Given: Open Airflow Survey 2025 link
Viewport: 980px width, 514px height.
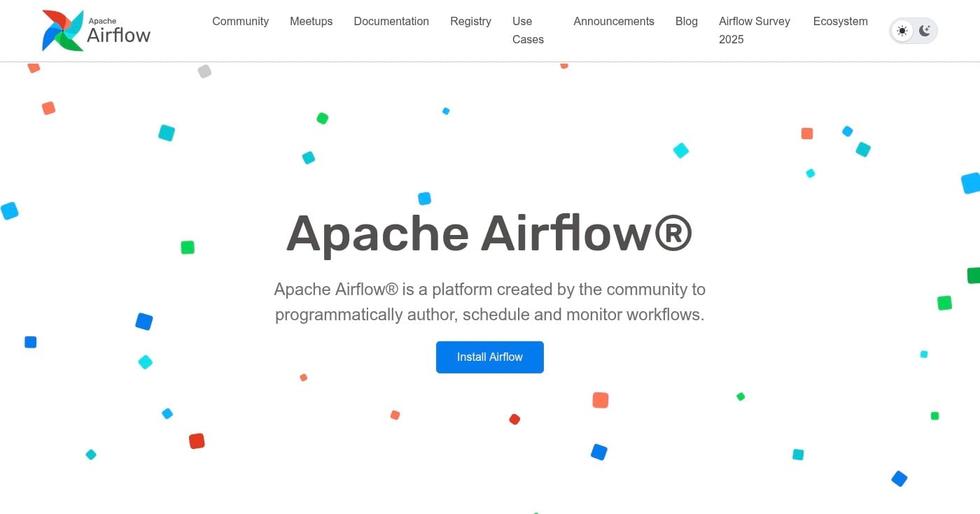Looking at the screenshot, I should point(755,31).
